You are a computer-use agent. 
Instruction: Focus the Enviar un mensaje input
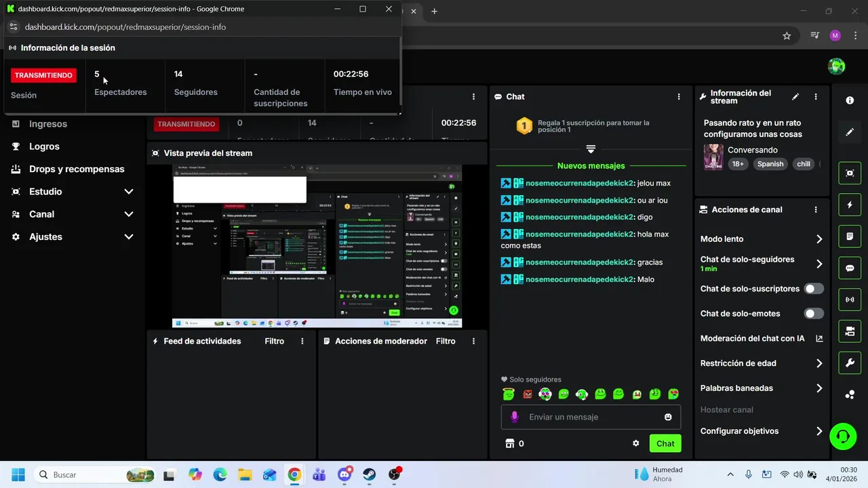pos(591,417)
